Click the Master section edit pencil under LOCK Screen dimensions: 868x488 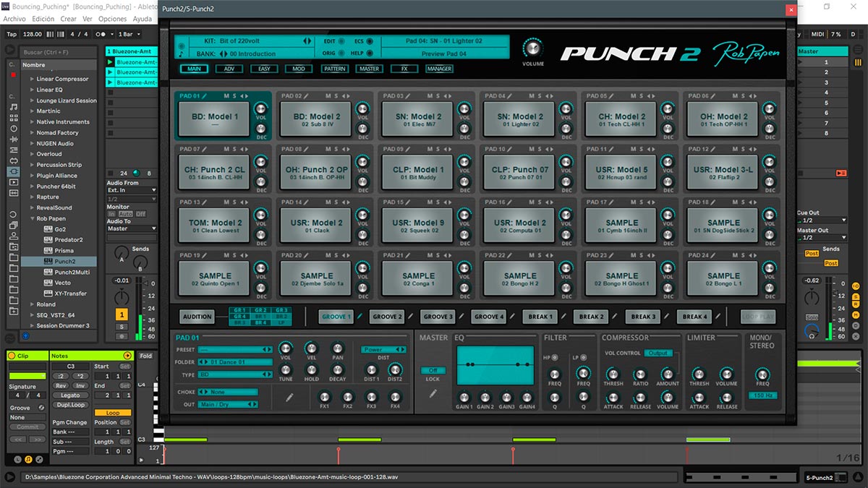coord(433,394)
